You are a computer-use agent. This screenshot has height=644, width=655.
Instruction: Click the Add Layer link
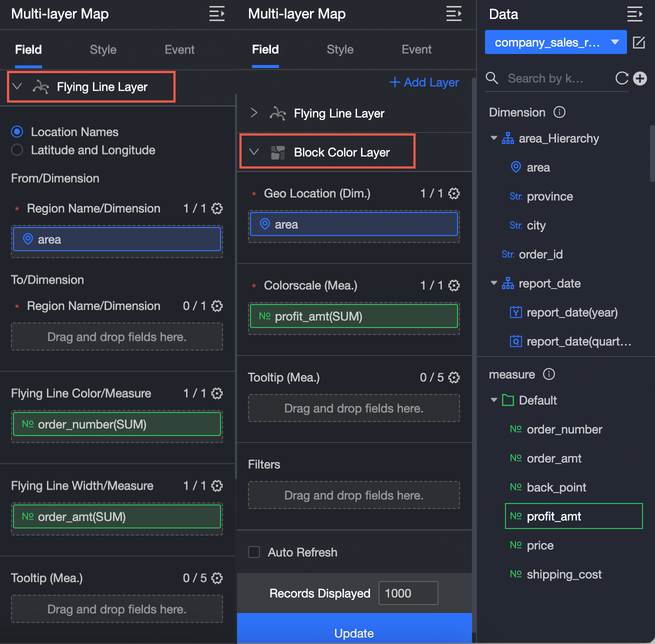[x=424, y=82]
